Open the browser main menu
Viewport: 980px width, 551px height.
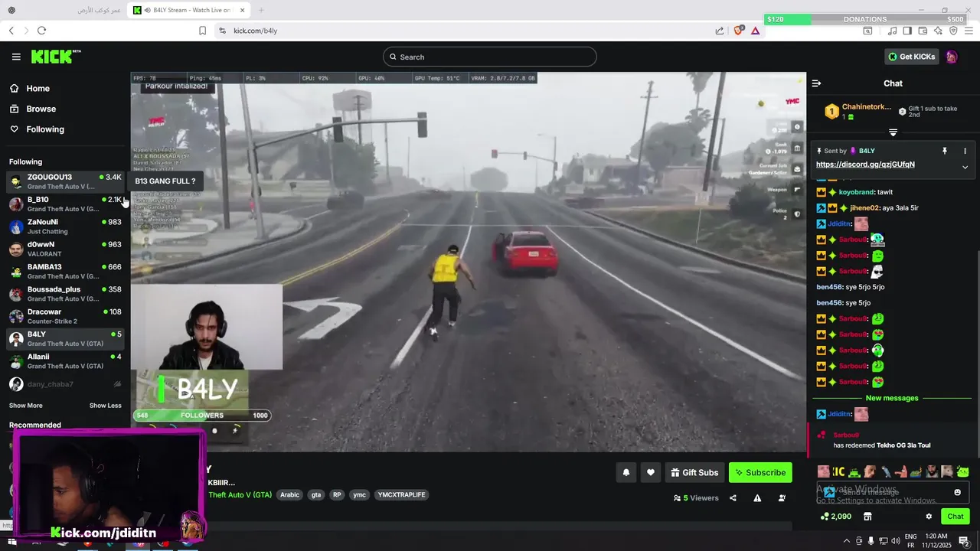tap(969, 31)
